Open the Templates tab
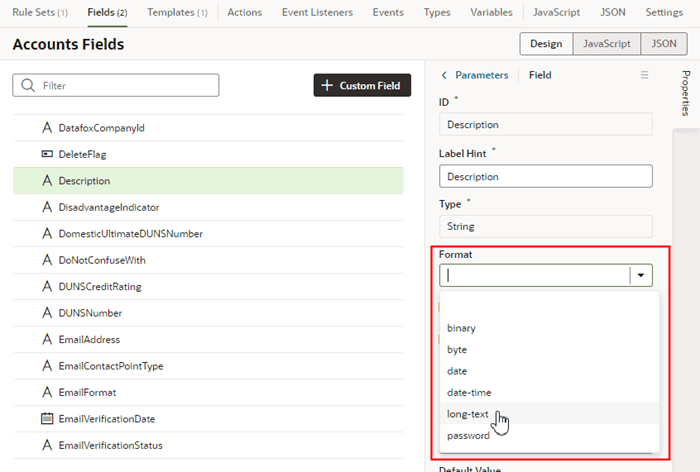The image size is (700, 472). (177, 13)
